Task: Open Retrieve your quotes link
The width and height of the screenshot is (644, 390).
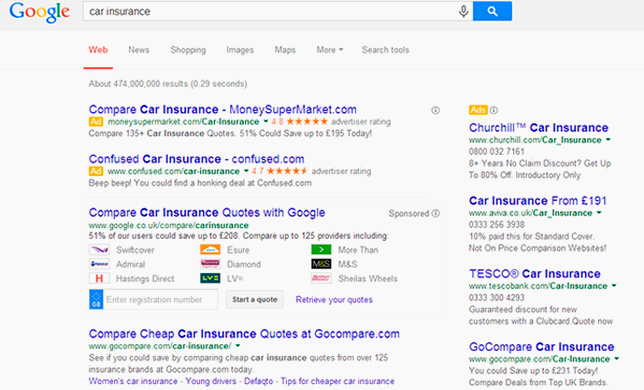Action: click(334, 300)
